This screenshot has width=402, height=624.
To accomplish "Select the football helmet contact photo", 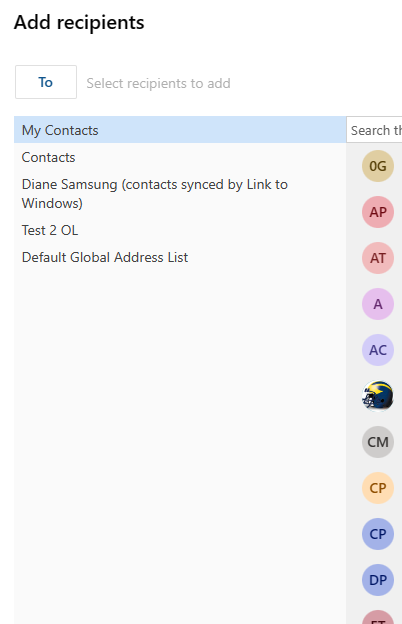I will (378, 396).
